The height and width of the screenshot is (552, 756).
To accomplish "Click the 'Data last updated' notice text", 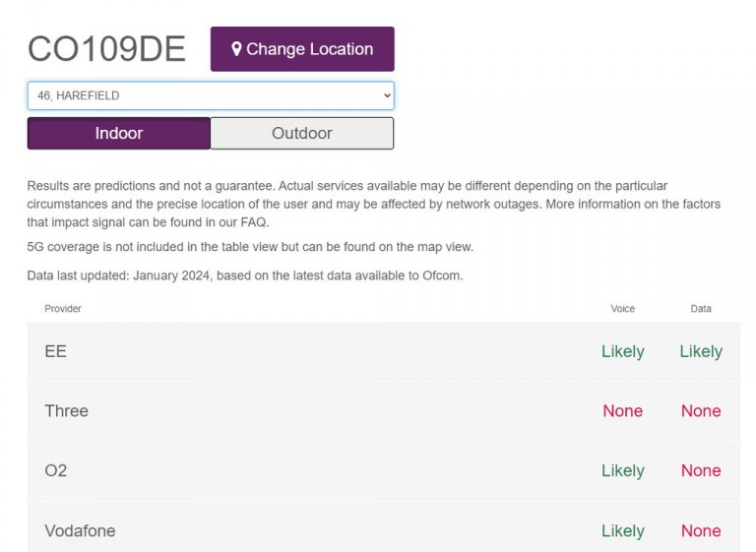I will point(245,276).
